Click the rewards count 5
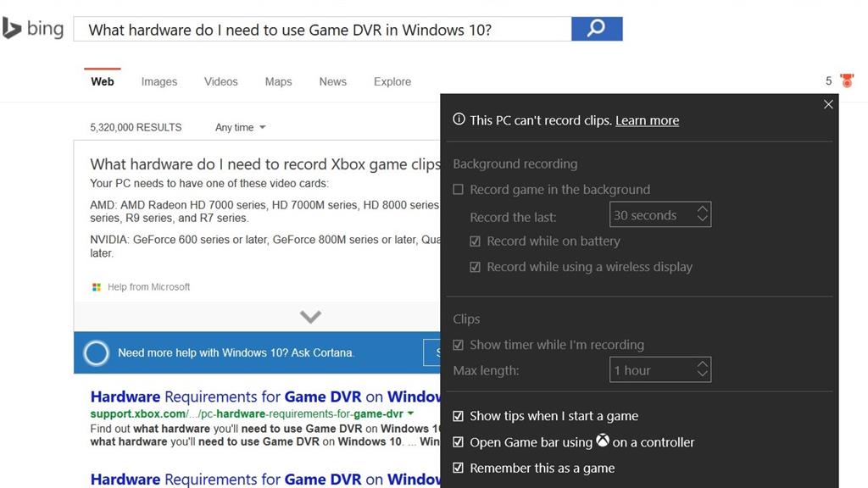 click(x=829, y=80)
